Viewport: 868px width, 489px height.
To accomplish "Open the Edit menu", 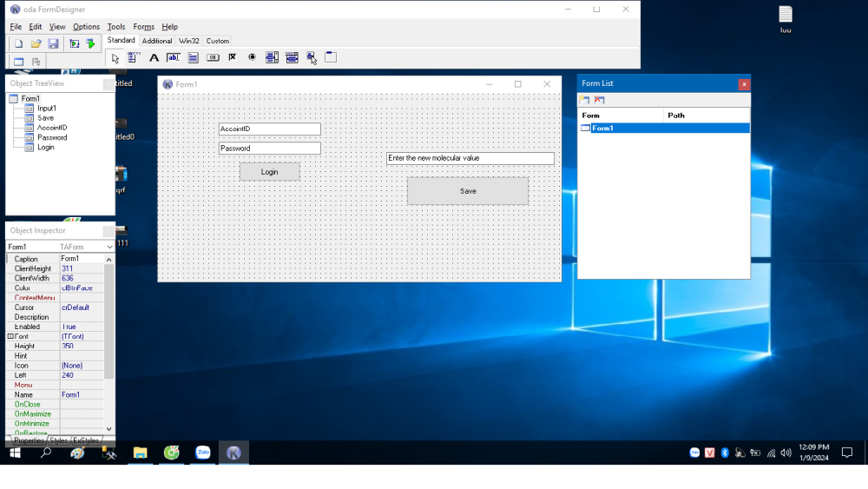I will (36, 27).
